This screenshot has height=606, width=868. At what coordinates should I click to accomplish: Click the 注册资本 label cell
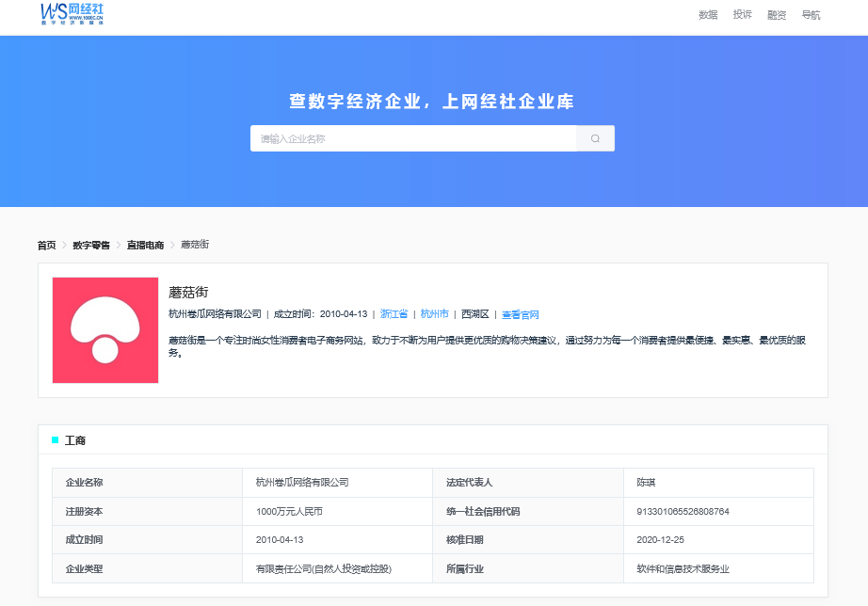coord(147,511)
